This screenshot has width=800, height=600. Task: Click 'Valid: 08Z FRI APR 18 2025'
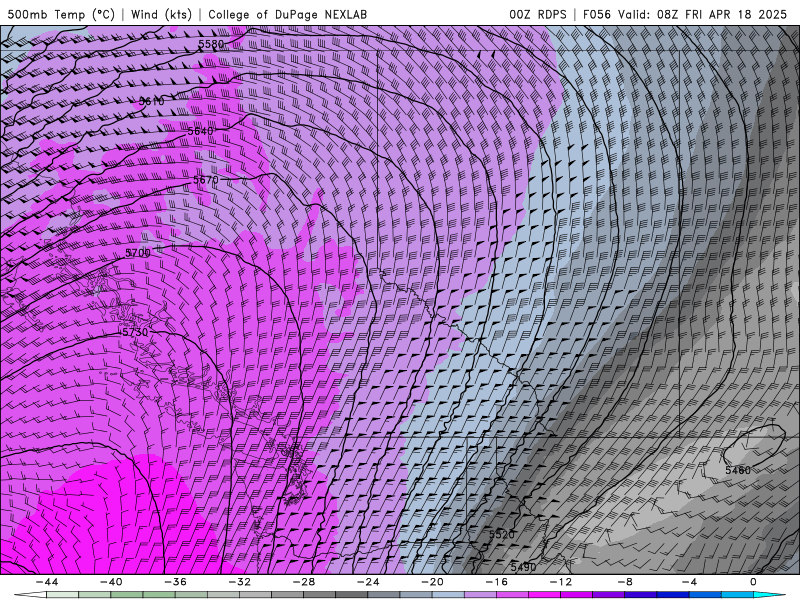pyautogui.click(x=702, y=14)
